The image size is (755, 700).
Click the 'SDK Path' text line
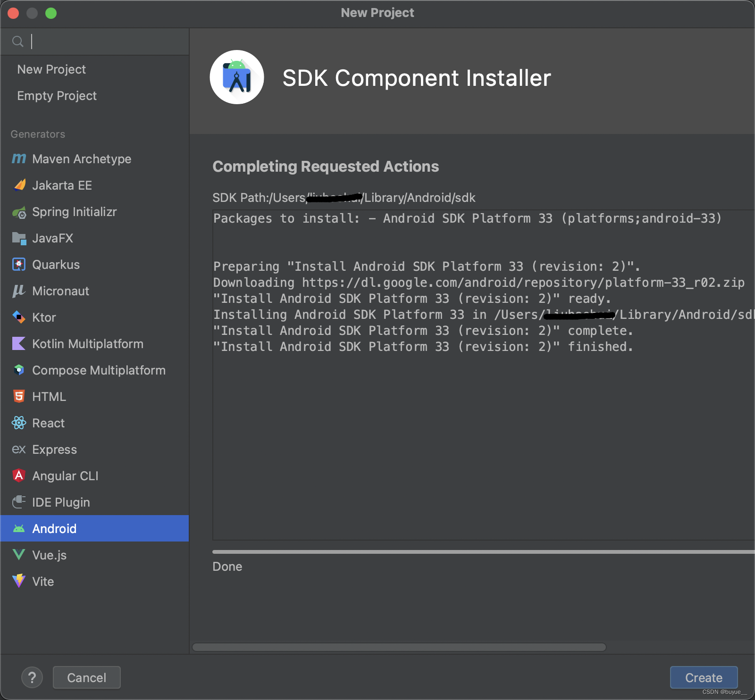point(344,198)
